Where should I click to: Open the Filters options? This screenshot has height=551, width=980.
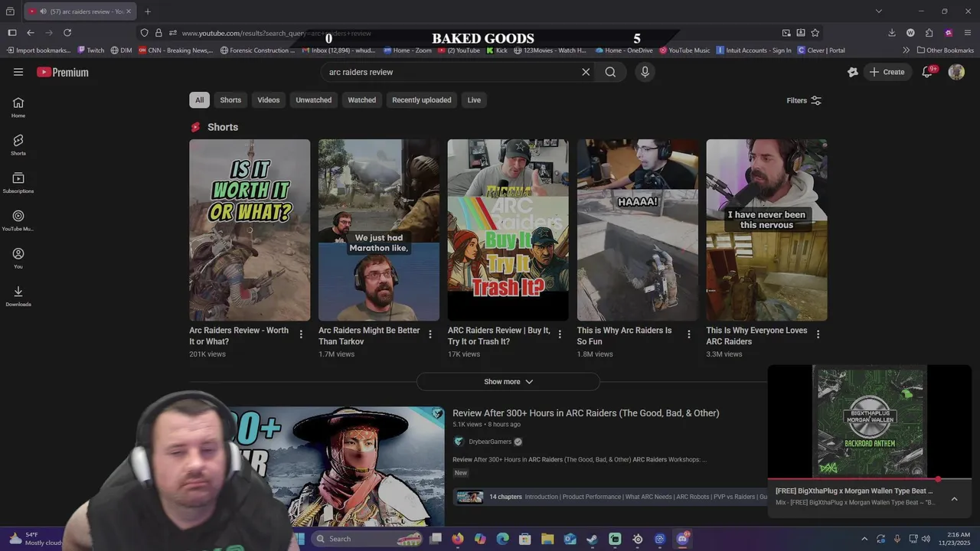(804, 100)
